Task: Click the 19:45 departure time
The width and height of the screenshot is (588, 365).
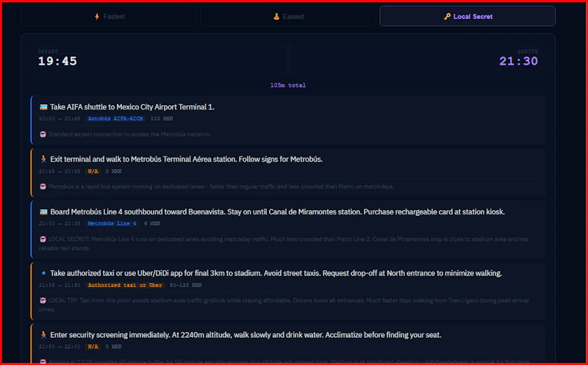Action: coord(57,61)
